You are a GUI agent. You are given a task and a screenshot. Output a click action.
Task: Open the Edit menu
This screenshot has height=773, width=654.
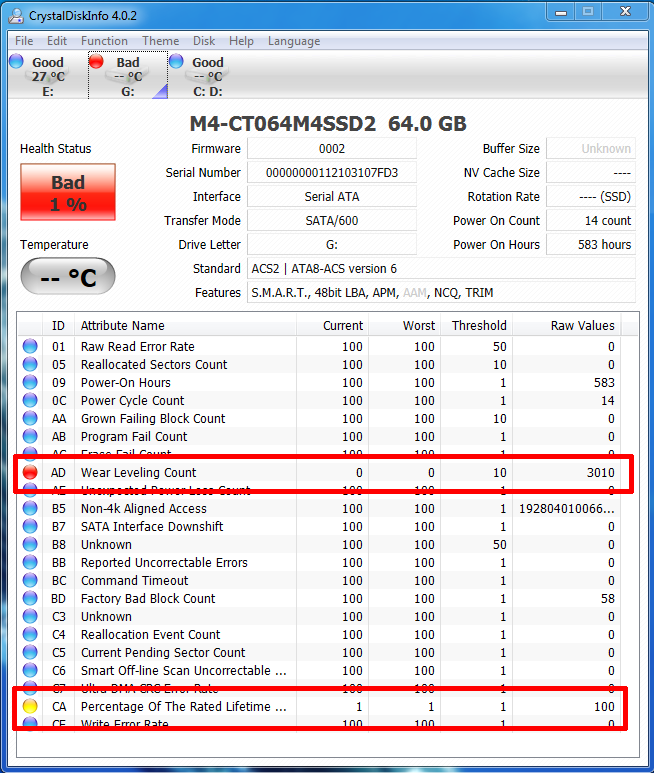point(57,41)
